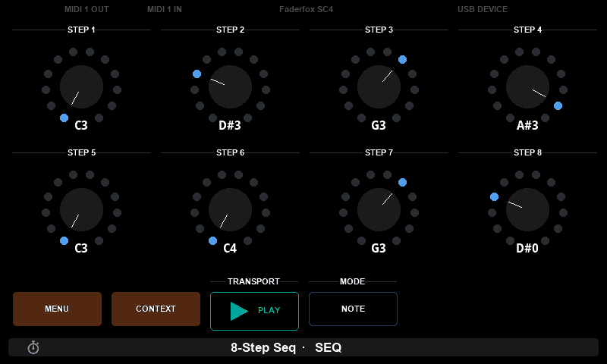Screen dimensions: 607x364
Task: Click the stopwatch icon in status bar
Action: (33, 347)
